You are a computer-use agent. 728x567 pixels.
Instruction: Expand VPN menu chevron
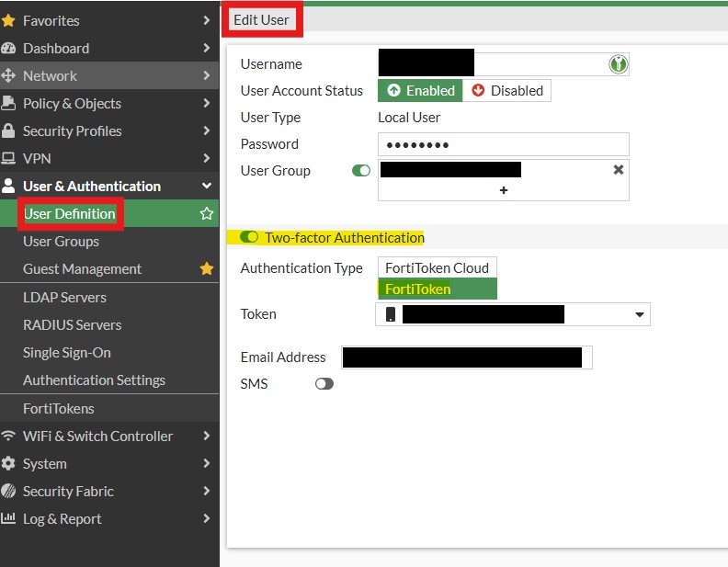pyautogui.click(x=207, y=158)
